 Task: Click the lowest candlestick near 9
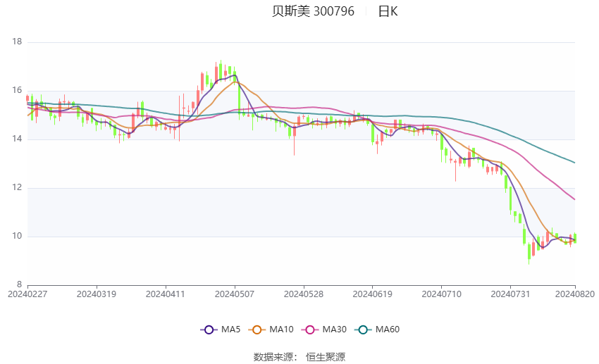pos(529,252)
